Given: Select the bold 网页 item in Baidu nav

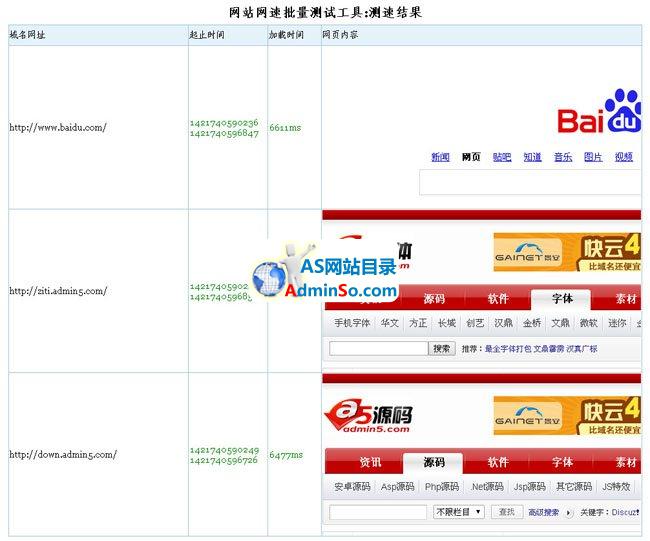Looking at the screenshot, I should (471, 157).
